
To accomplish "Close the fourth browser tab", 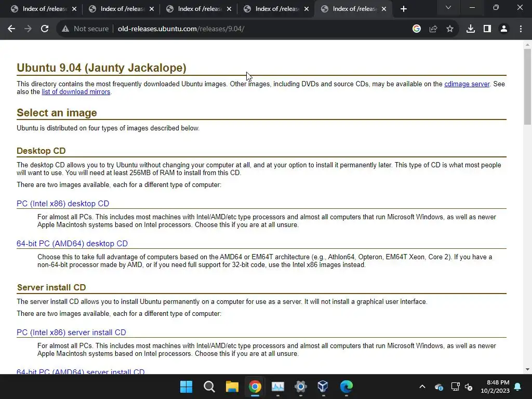I will tap(307, 9).
